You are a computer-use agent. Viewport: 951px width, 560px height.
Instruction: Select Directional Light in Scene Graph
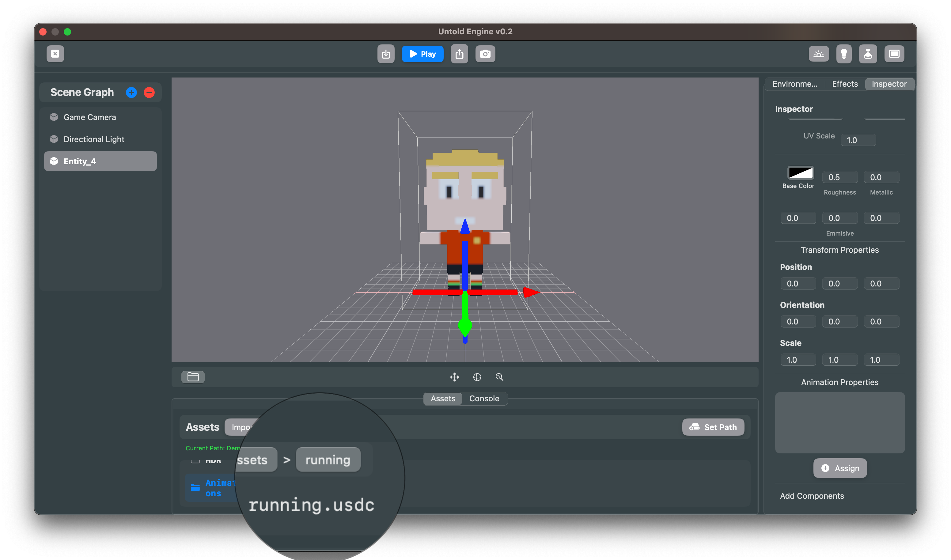tap(94, 139)
